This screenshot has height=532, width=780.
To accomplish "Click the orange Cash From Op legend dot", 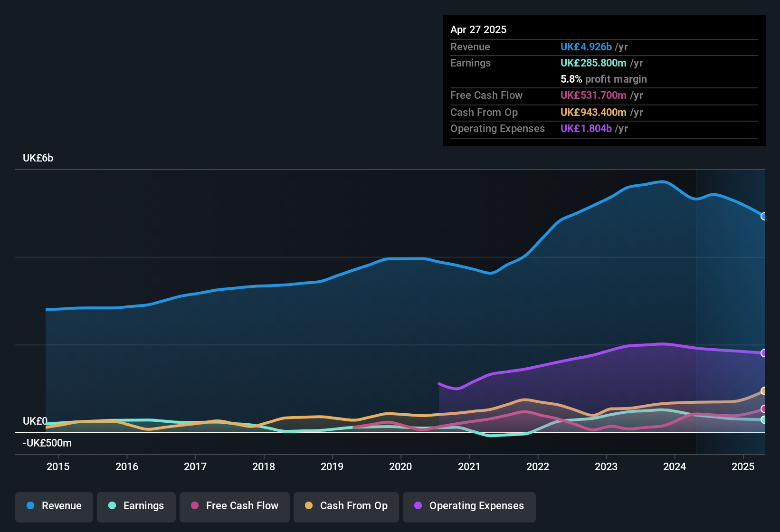I will (x=308, y=506).
